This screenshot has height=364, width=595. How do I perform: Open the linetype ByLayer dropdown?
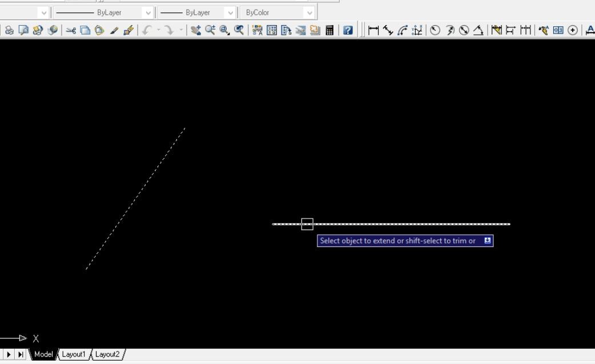point(148,12)
